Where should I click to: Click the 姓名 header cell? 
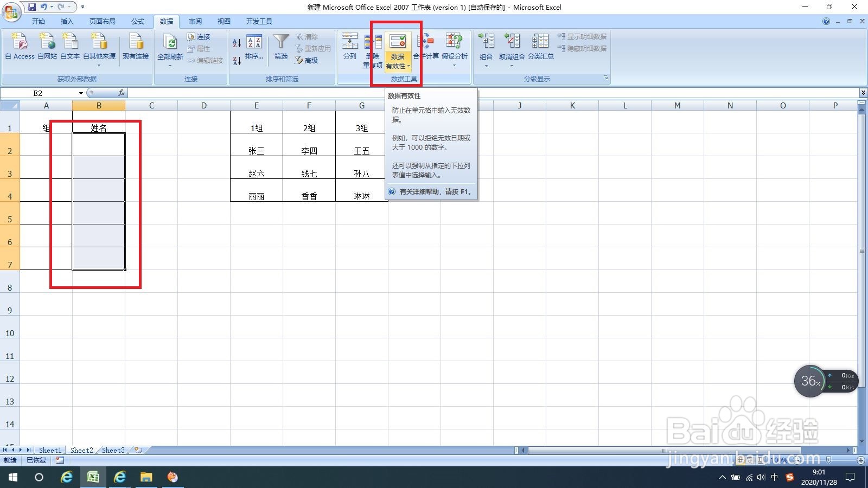tap(99, 122)
